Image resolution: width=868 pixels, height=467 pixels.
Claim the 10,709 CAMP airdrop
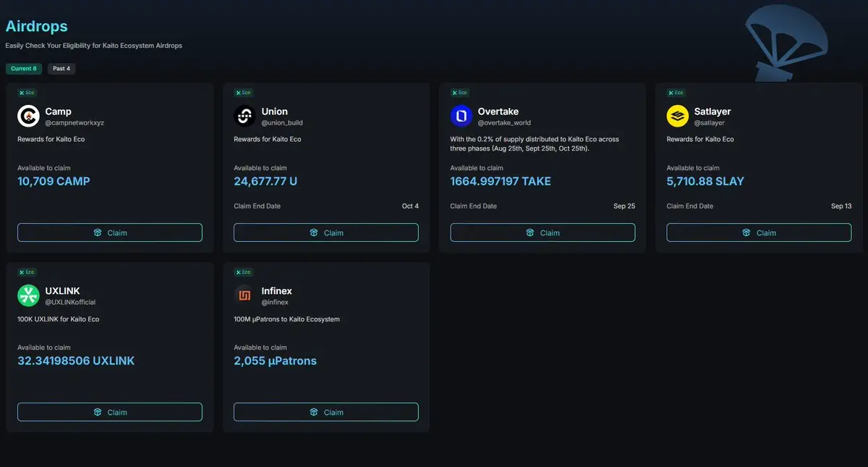[110, 232]
